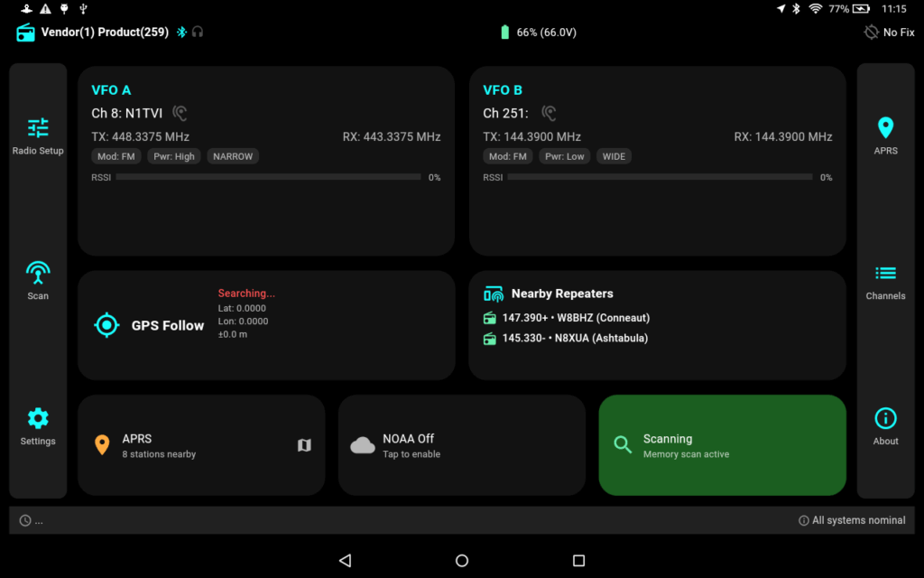Tap the Android Home navigation button
Screen dimensions: 924x578
coord(462,560)
